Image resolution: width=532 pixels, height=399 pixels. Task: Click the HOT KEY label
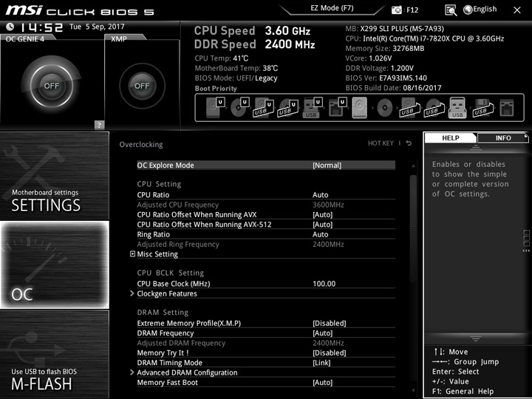point(381,143)
